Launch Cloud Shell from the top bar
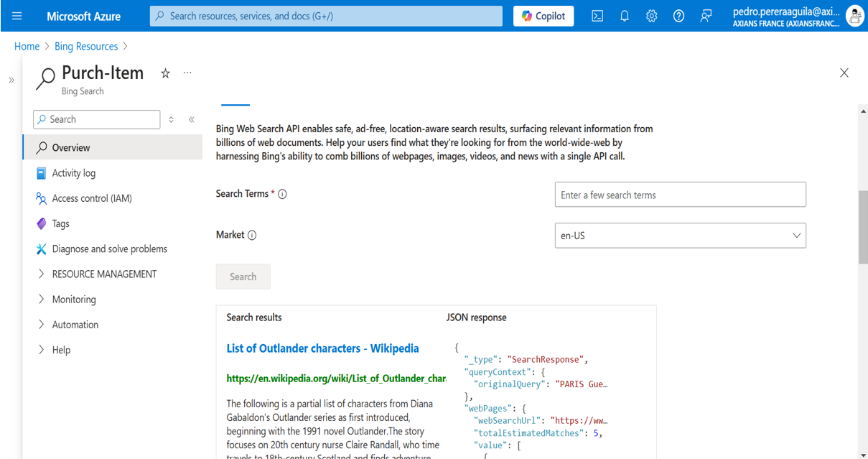Image resolution: width=868 pixels, height=459 pixels. click(x=597, y=16)
